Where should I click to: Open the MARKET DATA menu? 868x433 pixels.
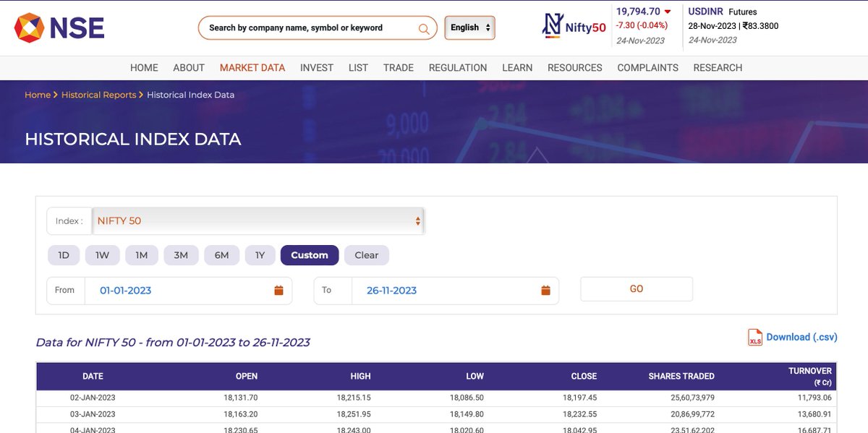pyautogui.click(x=252, y=68)
